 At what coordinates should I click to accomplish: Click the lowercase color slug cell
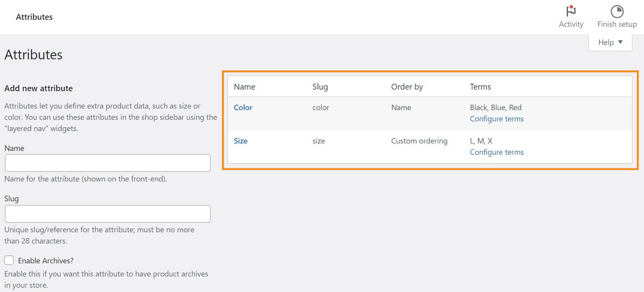point(321,107)
